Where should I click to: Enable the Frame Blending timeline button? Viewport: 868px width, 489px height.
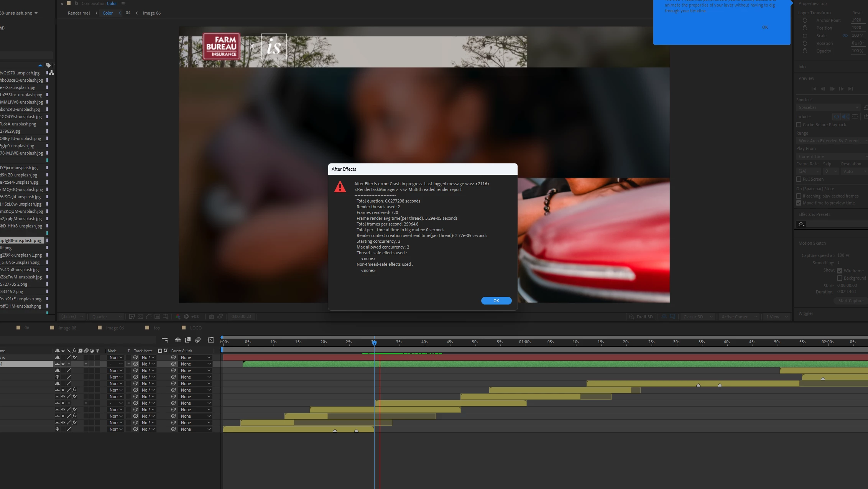pyautogui.click(x=188, y=340)
